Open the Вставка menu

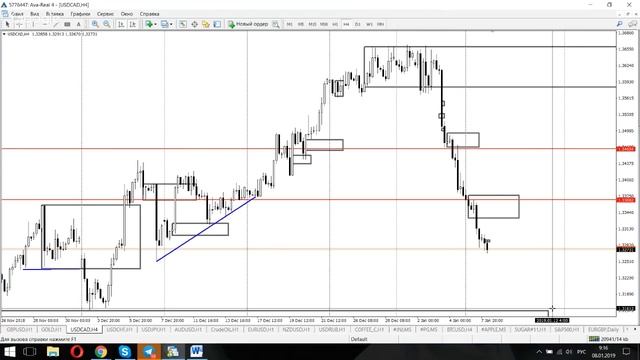55,14
